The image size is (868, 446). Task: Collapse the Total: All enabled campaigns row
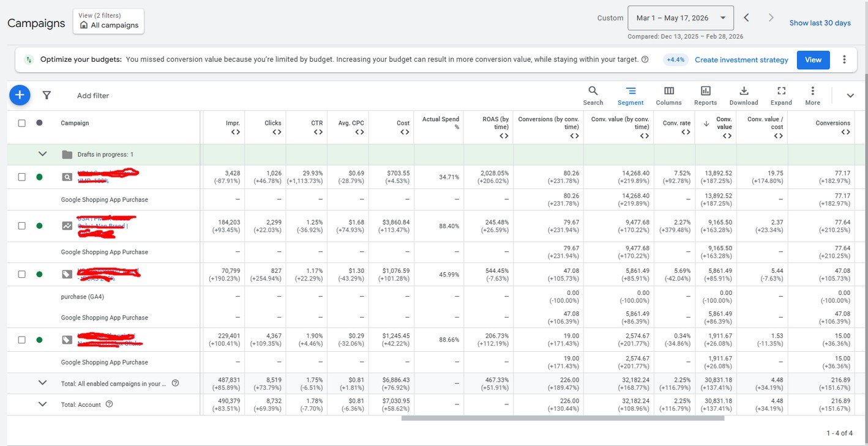pyautogui.click(x=42, y=383)
